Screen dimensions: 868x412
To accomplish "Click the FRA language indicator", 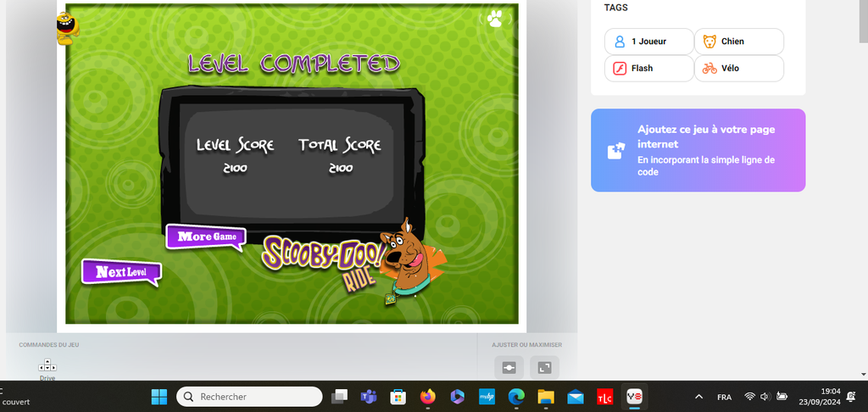I will coord(724,397).
